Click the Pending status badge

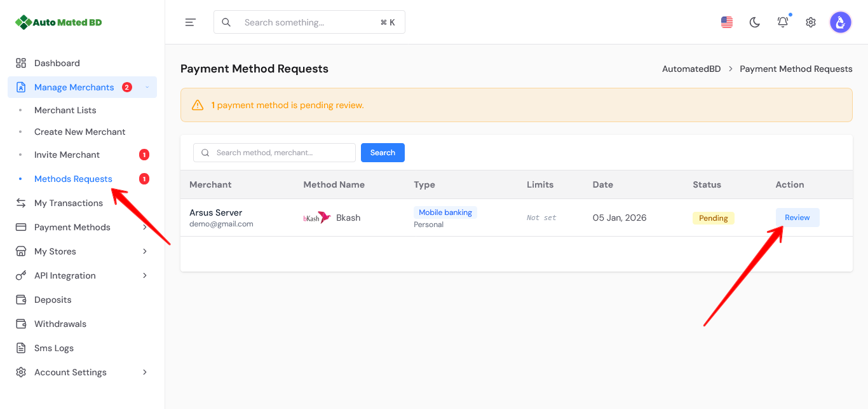coord(713,218)
